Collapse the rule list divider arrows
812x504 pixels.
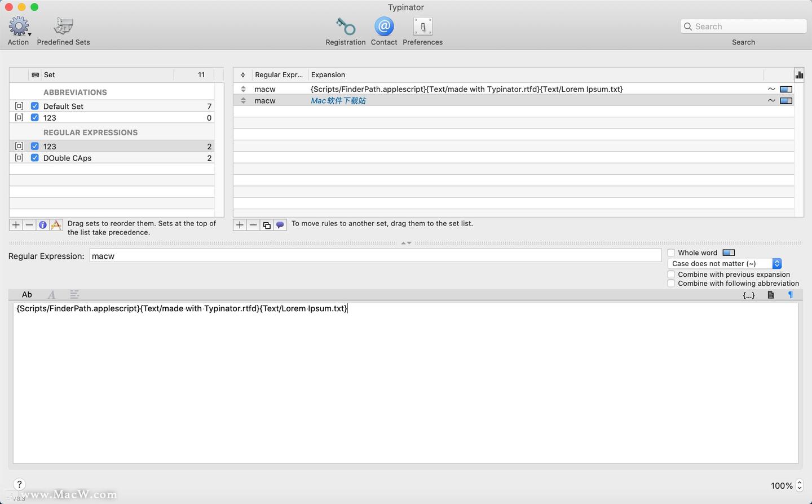pos(405,242)
